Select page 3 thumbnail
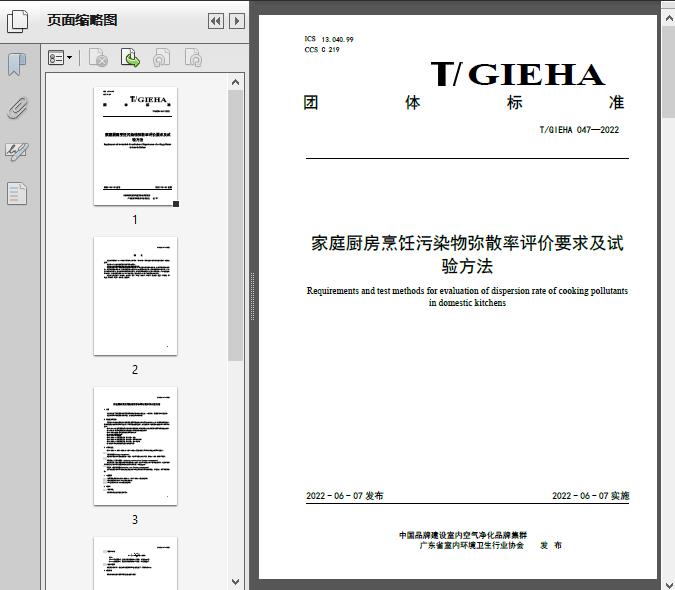The image size is (675, 590). coord(135,446)
